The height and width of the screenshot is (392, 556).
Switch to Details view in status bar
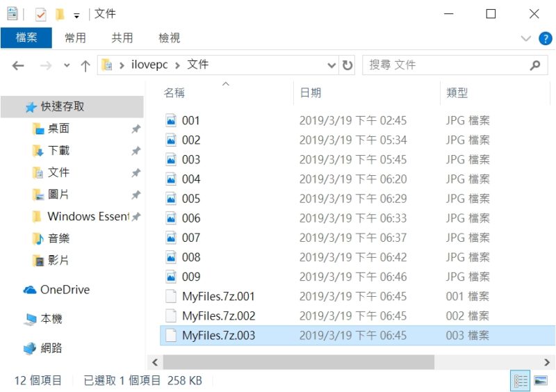(520, 381)
